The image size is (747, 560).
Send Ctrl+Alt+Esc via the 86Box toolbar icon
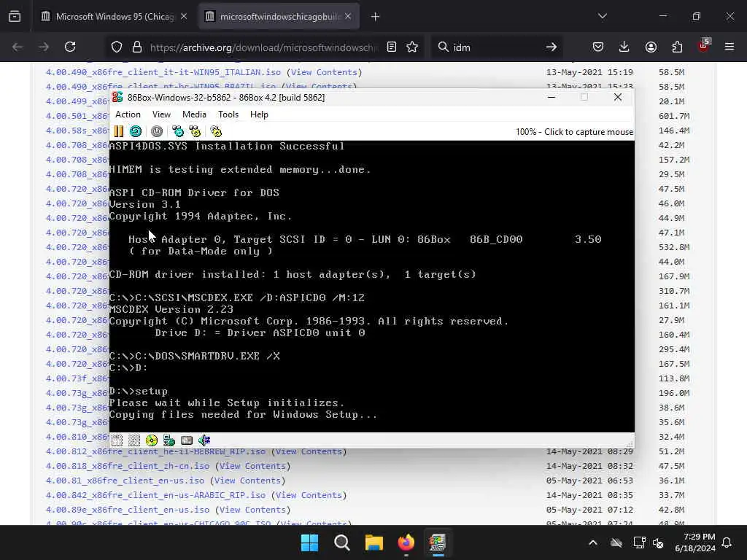(195, 131)
